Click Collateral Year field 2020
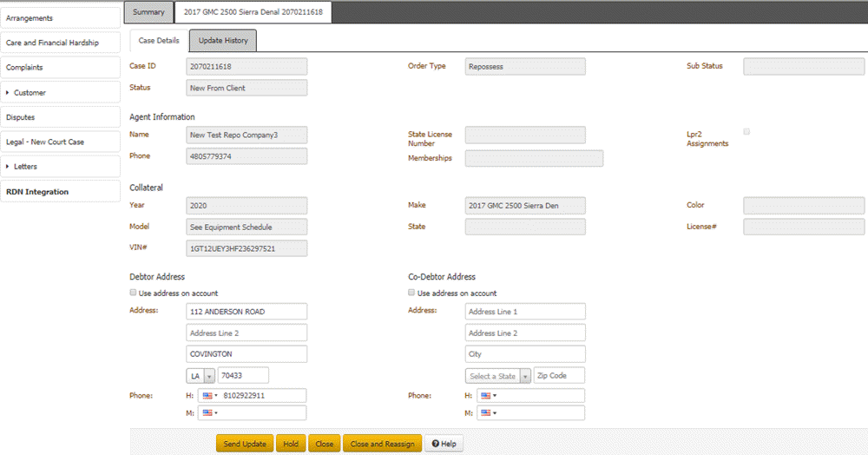868x455 pixels. pos(247,206)
